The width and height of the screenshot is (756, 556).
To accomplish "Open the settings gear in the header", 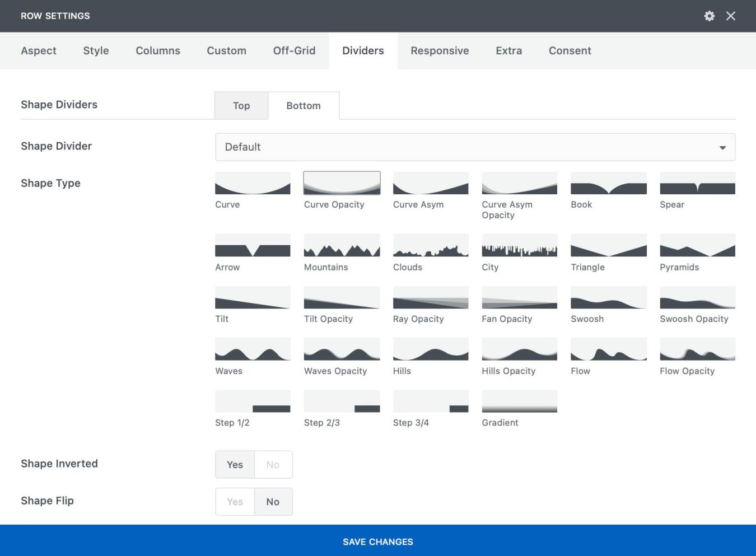I will pos(709,16).
